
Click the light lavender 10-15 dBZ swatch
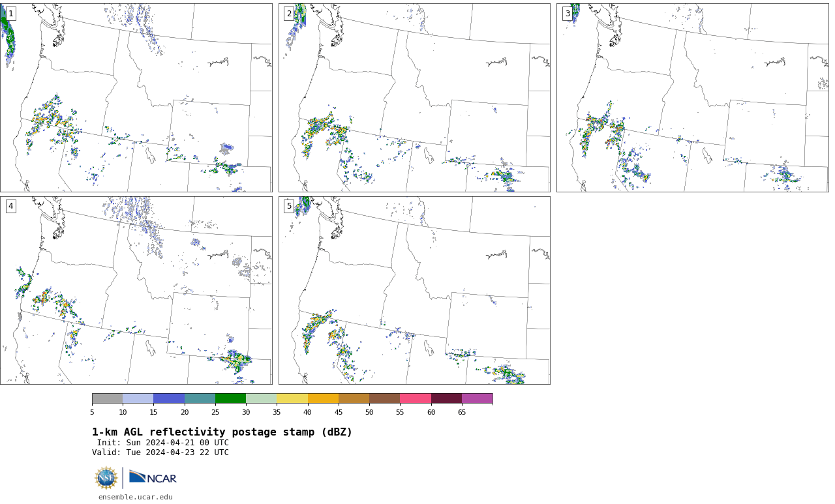pyautogui.click(x=138, y=398)
